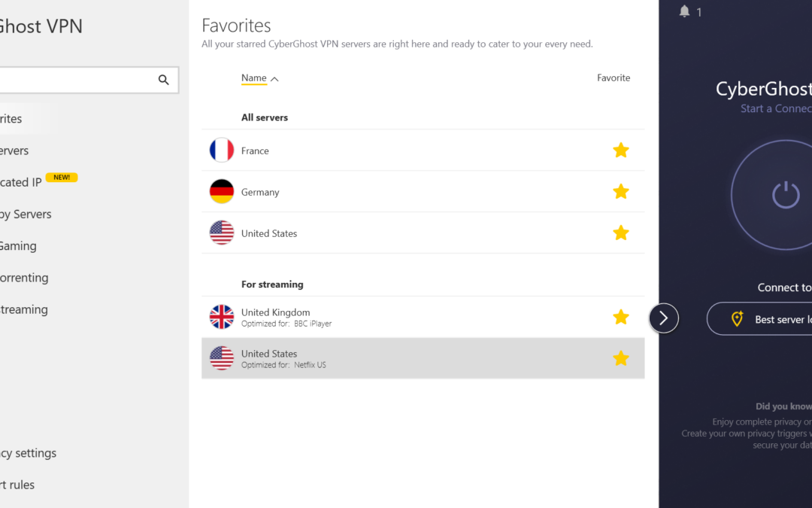
Task: Open the search magnifier icon
Action: pyautogui.click(x=164, y=79)
